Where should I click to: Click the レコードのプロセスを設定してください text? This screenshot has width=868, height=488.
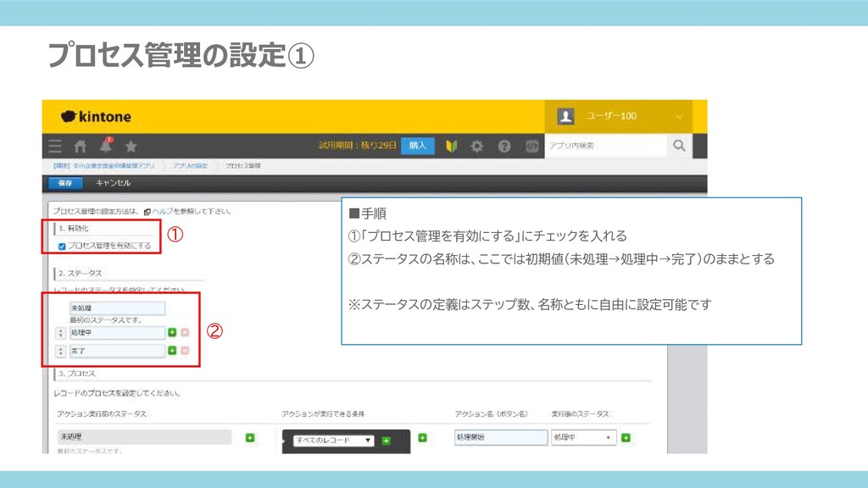[117, 393]
